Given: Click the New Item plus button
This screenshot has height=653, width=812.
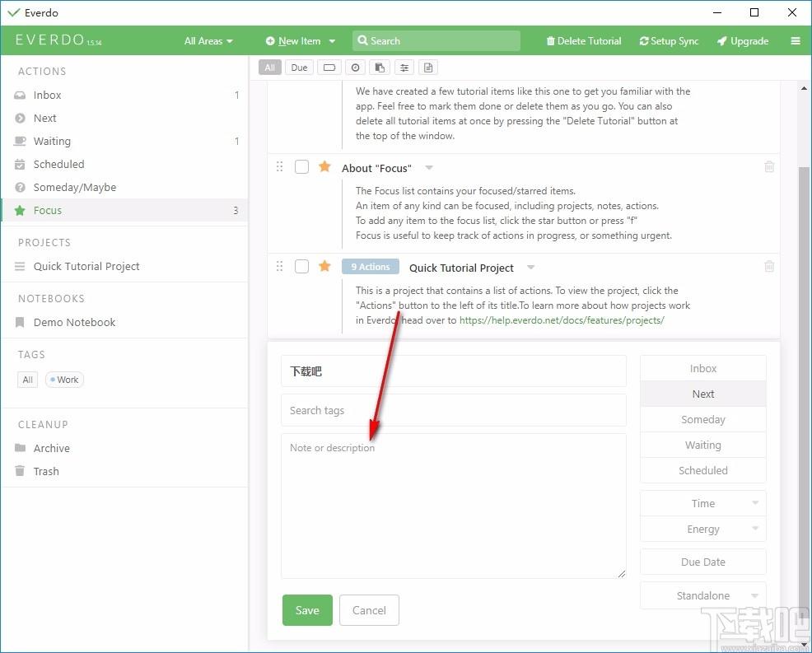Looking at the screenshot, I should [x=293, y=41].
